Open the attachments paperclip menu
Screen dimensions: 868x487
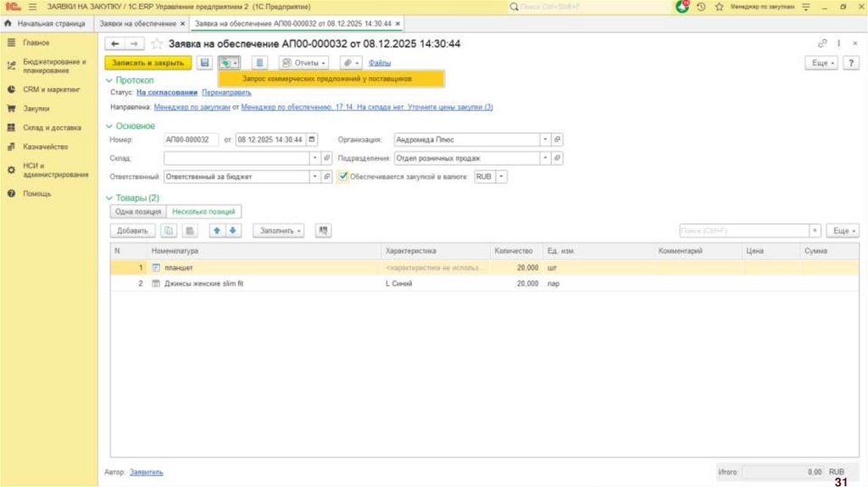coord(350,63)
